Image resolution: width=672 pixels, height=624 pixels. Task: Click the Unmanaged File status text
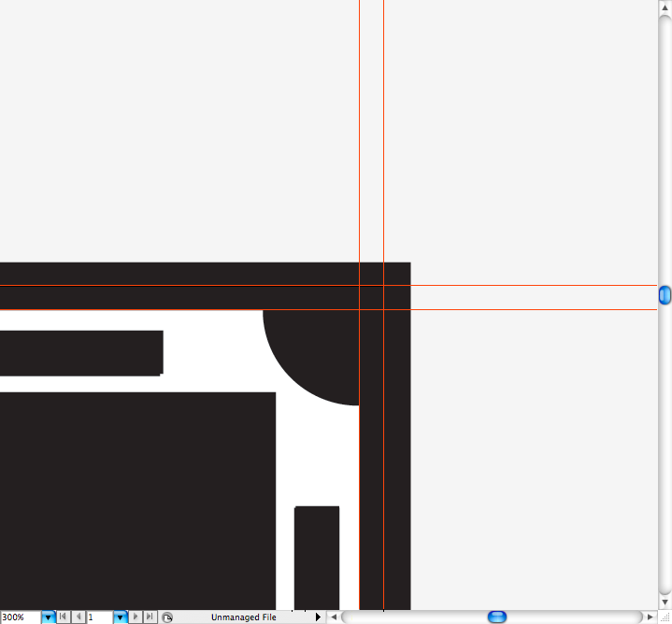[243, 617]
